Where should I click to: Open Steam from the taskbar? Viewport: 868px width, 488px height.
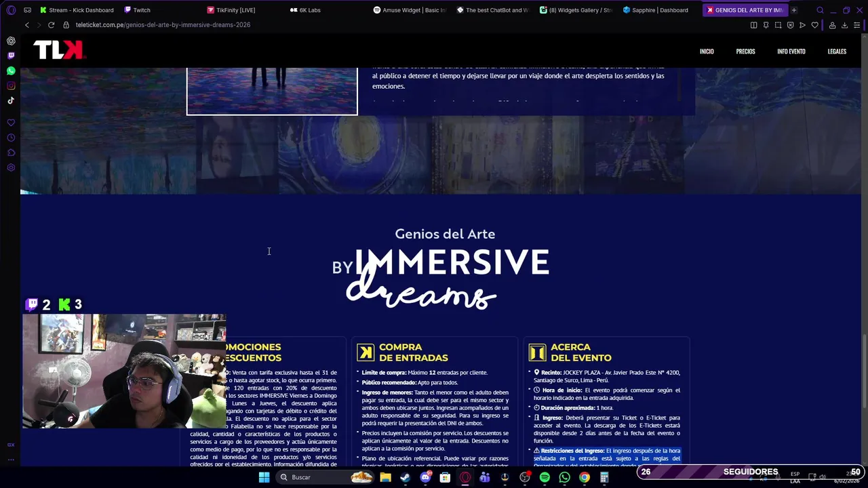coord(405,477)
